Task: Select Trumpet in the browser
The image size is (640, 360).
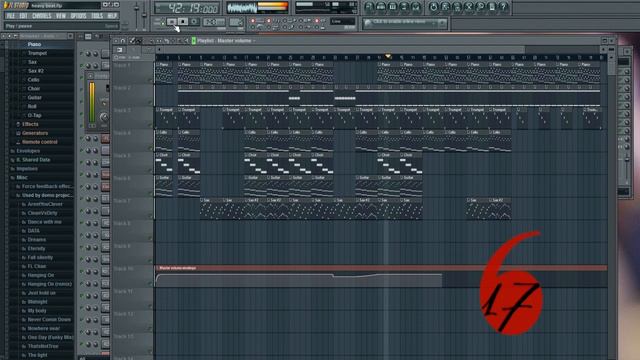Action: coord(37,53)
